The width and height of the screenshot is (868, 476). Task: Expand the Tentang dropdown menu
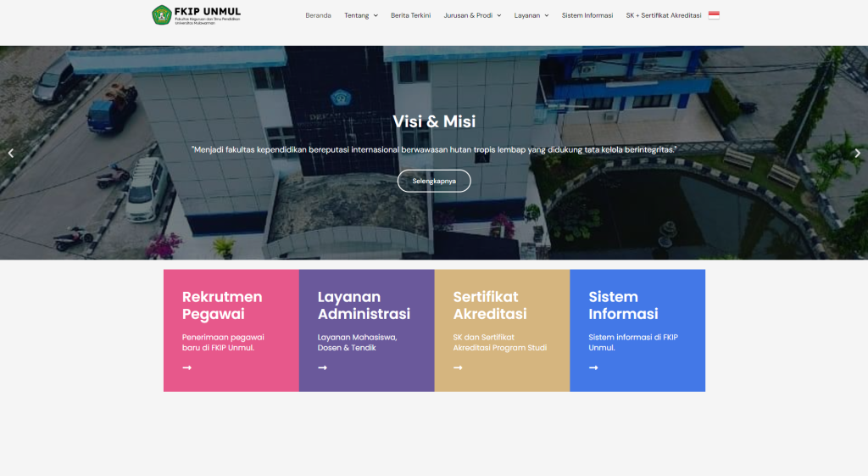point(361,15)
